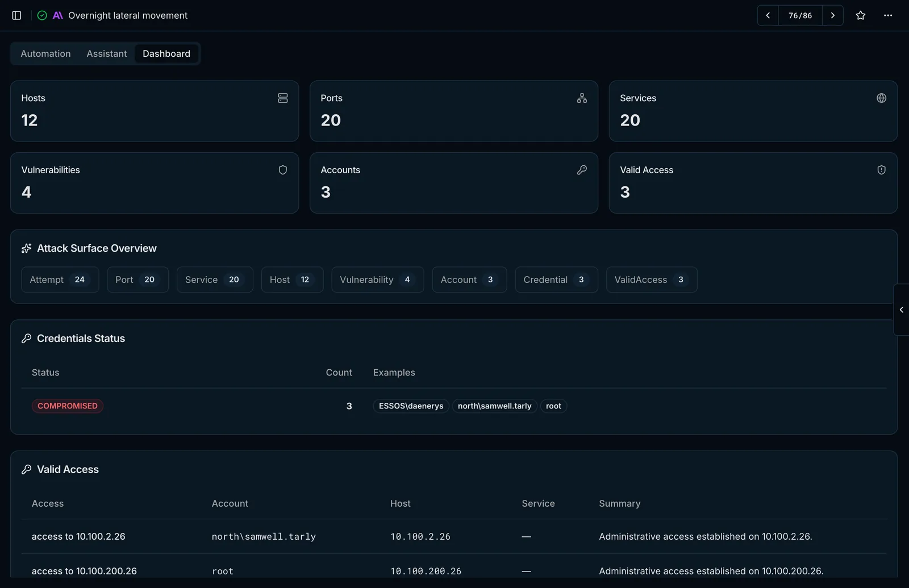Click the Host 12 chip
Viewport: 909px width, 588px height.
coord(292,280)
